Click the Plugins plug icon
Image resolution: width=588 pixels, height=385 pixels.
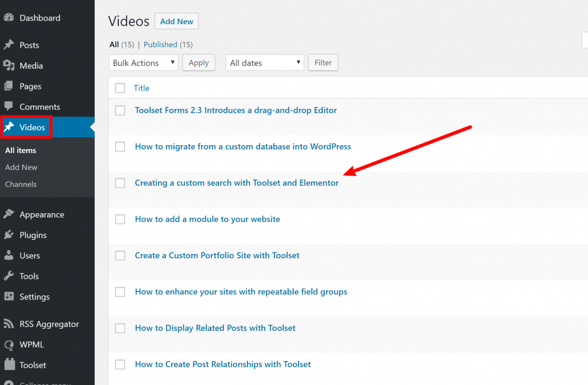(9, 235)
